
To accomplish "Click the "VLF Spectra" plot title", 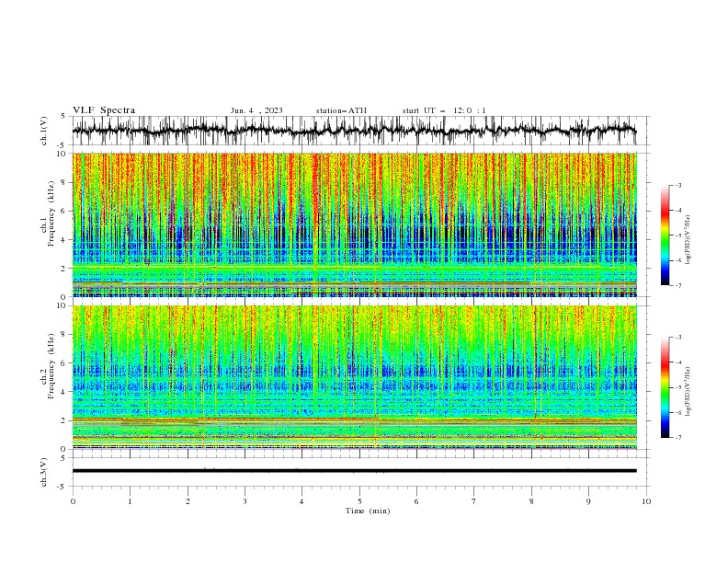I will pos(104,110).
